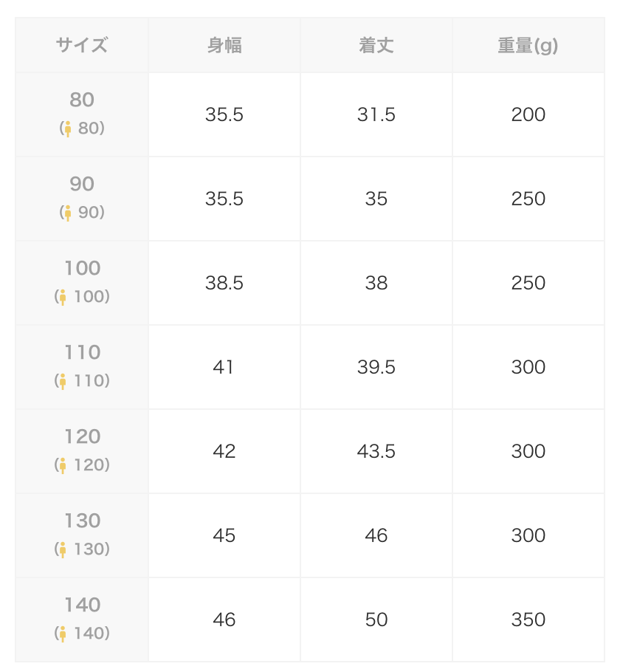
Task: Click the yellow person icon beside 130
Action: point(63,549)
